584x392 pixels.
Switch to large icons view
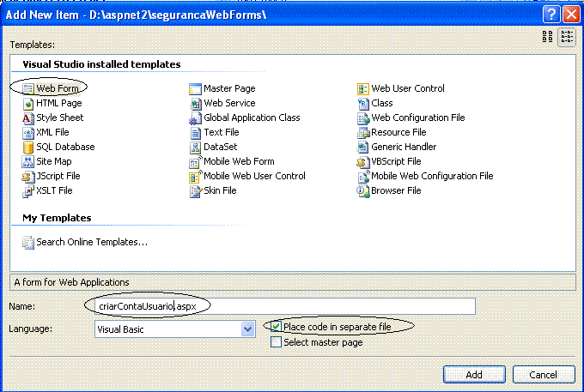click(x=547, y=36)
